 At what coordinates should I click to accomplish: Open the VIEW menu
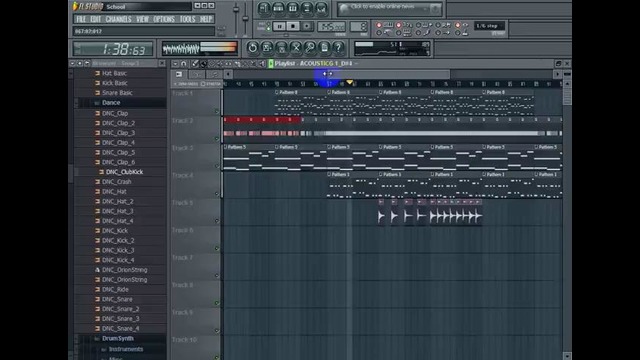click(x=142, y=19)
